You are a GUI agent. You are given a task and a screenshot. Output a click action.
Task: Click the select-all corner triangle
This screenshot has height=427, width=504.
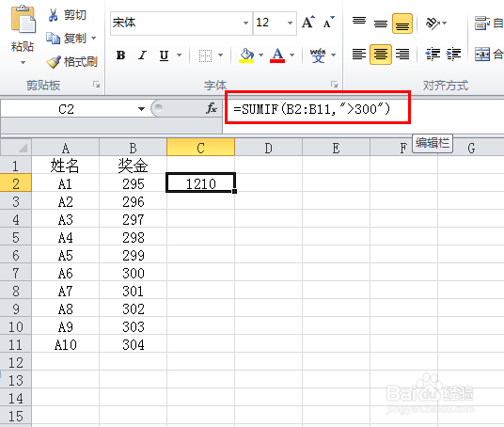16,148
